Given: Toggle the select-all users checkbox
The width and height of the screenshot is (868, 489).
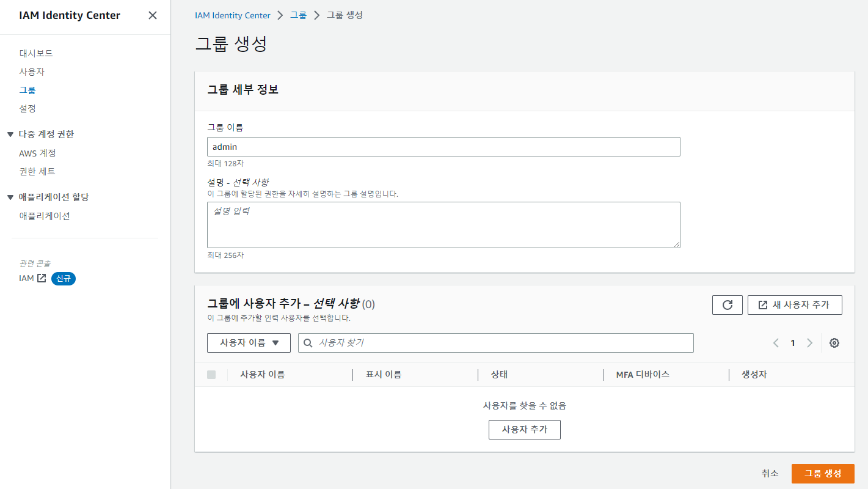Looking at the screenshot, I should tap(211, 375).
